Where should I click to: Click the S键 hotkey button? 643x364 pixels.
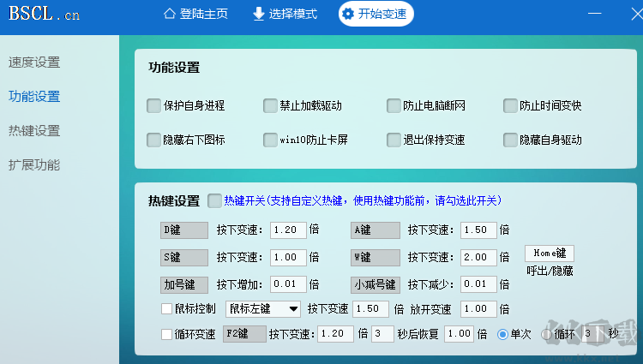point(184,258)
